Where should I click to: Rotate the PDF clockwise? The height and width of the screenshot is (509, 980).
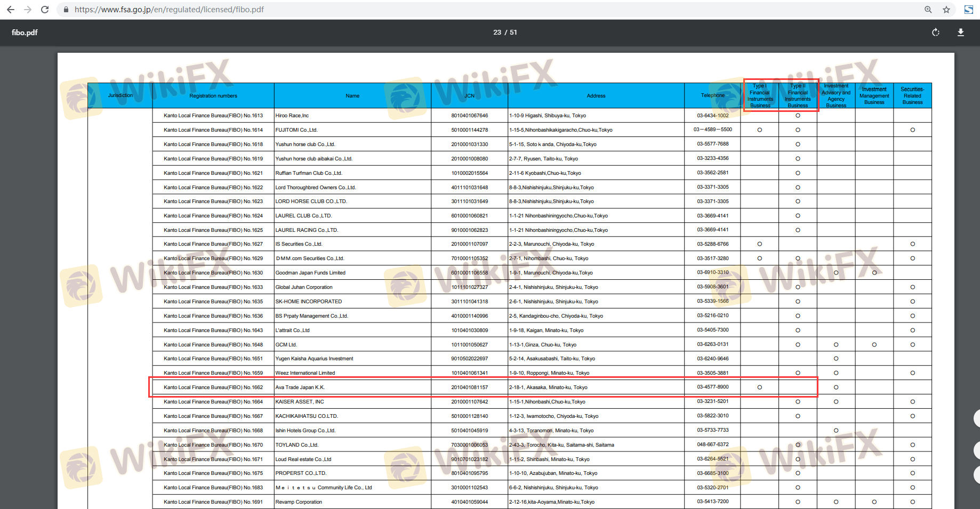coord(936,33)
